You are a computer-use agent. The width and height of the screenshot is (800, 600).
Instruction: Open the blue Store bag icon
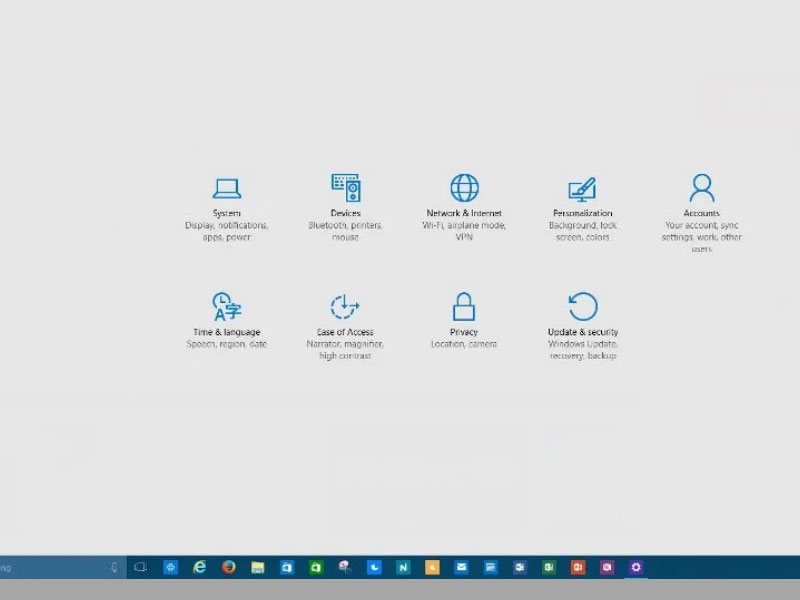[x=287, y=567]
